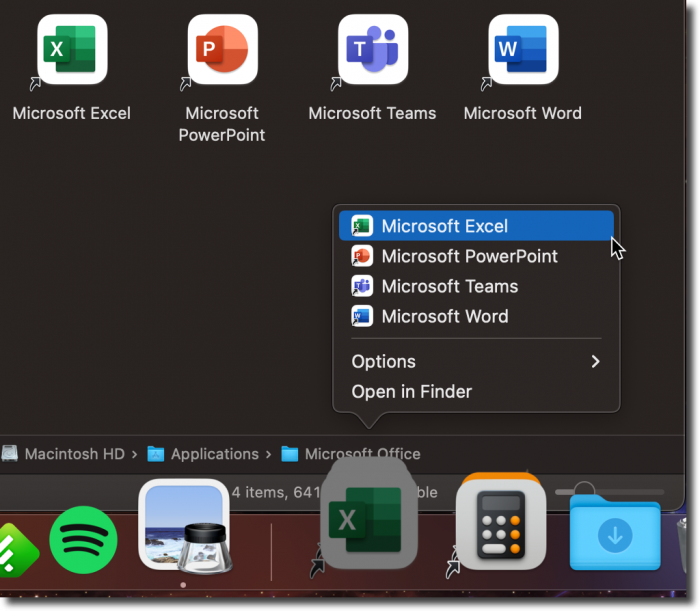Choose Microsoft Excel in the Dock popup menu
The image size is (700, 611).
476,226
